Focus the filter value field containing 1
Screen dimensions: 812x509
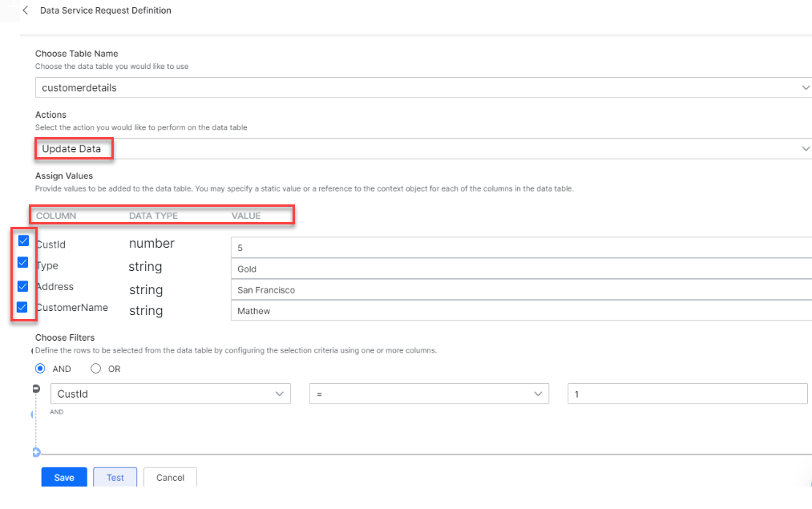[687, 394]
